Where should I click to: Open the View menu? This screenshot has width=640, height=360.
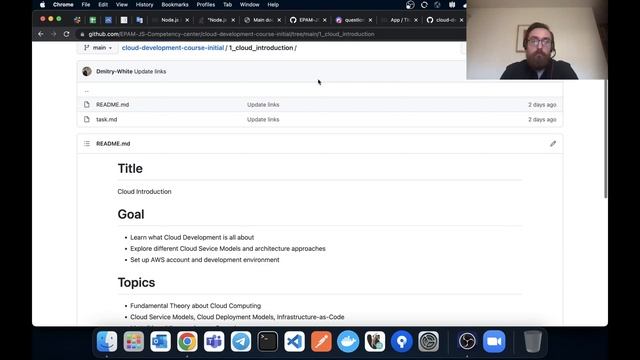[122, 5]
